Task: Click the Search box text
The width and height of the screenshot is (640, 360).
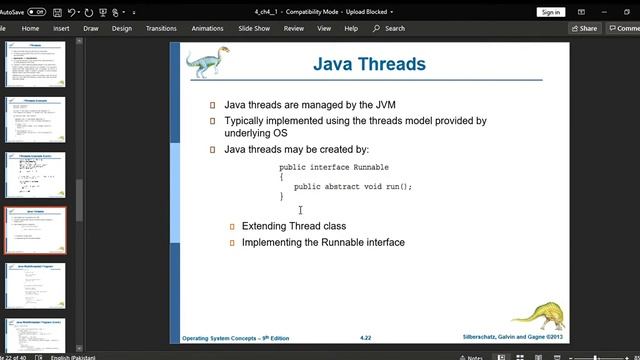Action: pyautogui.click(x=395, y=28)
